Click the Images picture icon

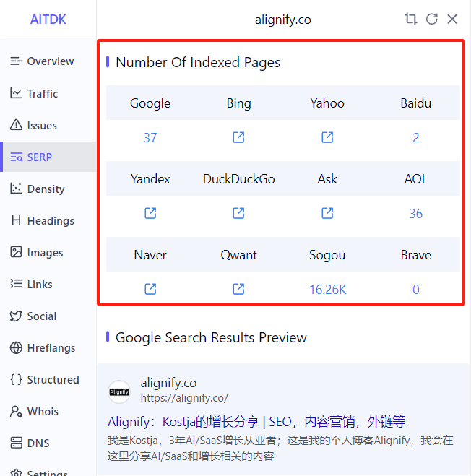point(16,252)
